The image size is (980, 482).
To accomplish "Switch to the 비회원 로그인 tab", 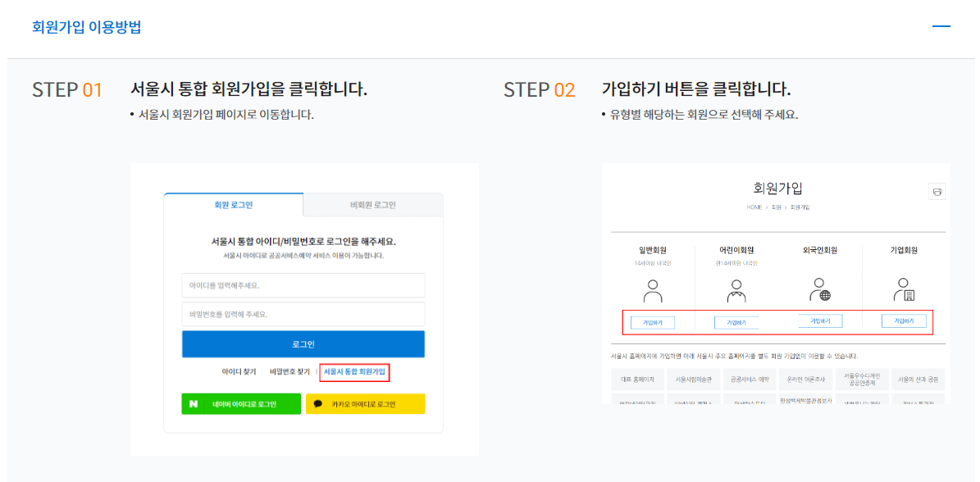I will click(x=373, y=205).
